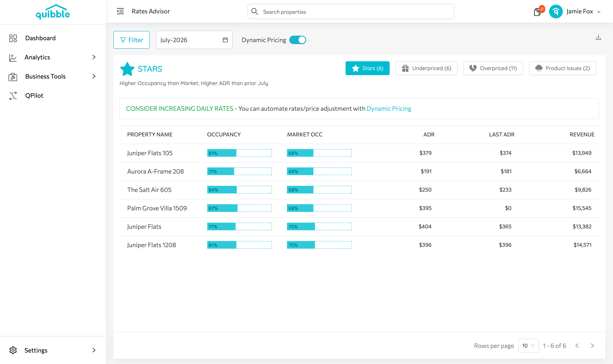The width and height of the screenshot is (613, 364).
Task: Open the Jamie Fox account dropdown arrow
Action: click(x=599, y=11)
